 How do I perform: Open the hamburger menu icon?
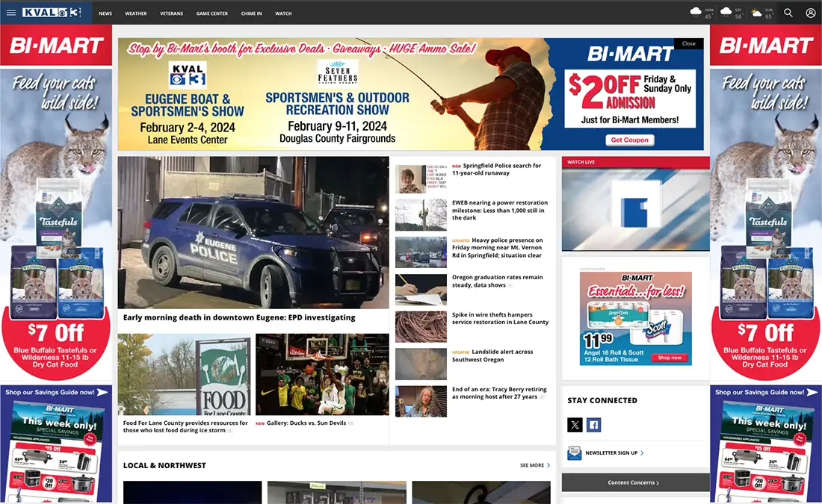[11, 13]
